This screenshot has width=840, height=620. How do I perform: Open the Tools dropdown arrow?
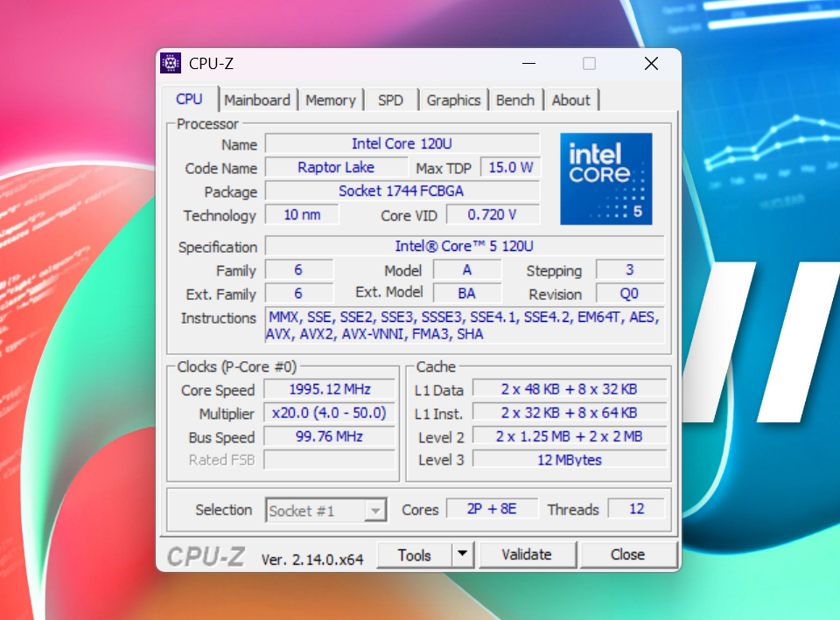463,554
